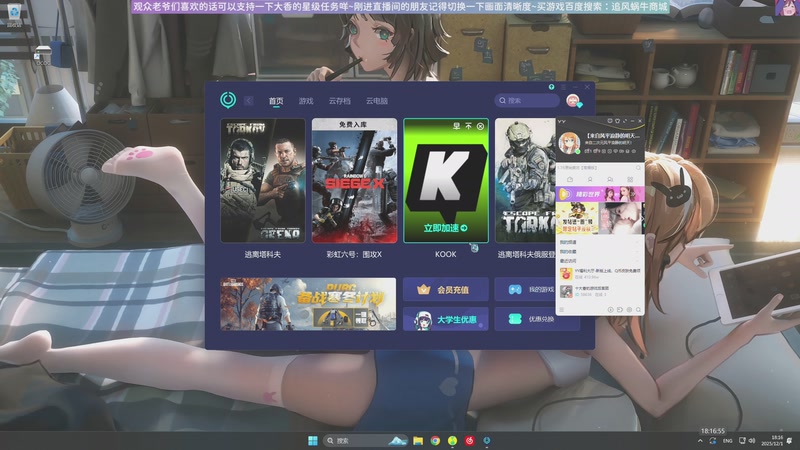Image resolution: width=800 pixels, height=450 pixels.
Task: Open the 精彩世界 banner in YY
Action: [600, 194]
